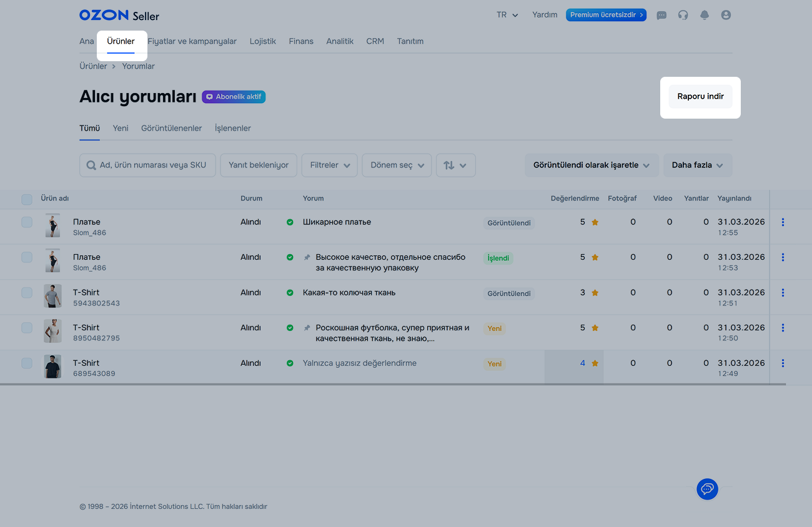This screenshot has width=812, height=527.
Task: Click pin icon on Высокое качество review
Action: 307,257
